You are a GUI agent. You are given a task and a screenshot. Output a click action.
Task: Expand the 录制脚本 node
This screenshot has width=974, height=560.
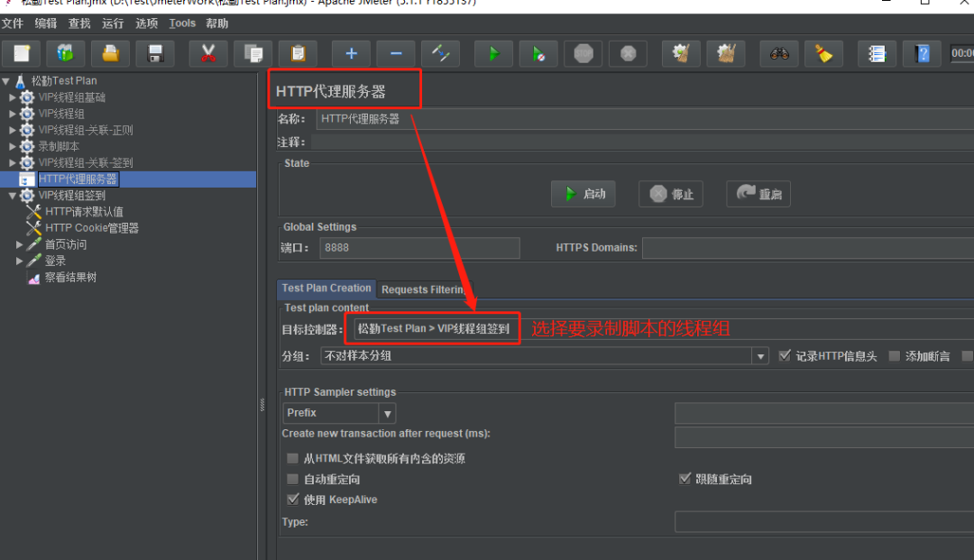coord(13,146)
